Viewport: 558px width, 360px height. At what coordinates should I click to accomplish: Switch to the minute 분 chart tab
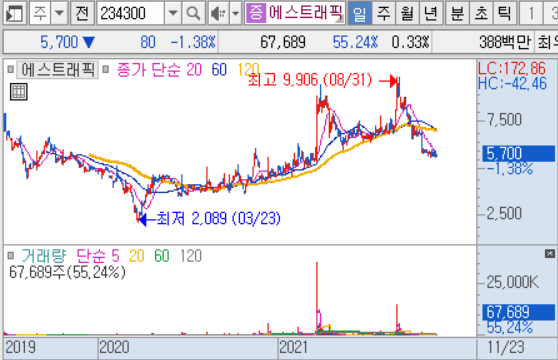coord(457,14)
